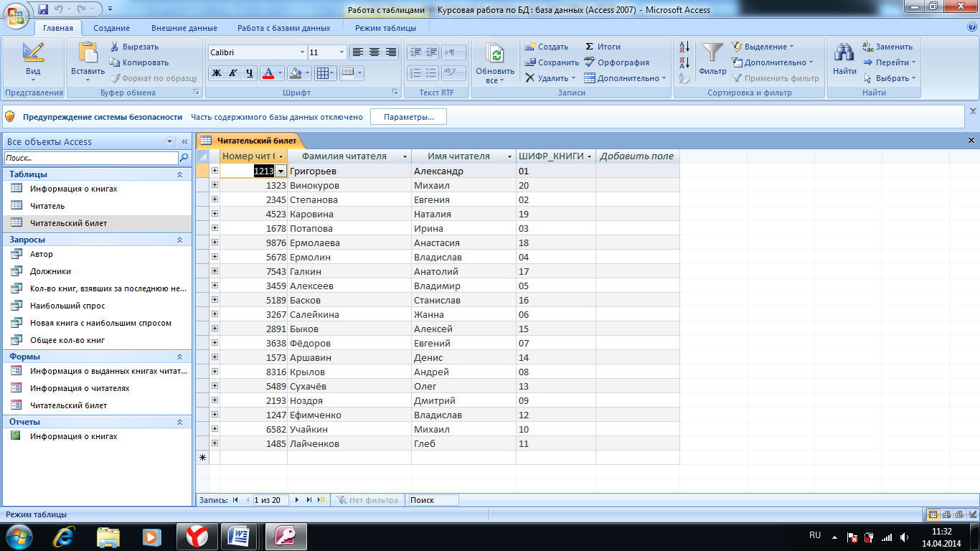Open the Office button menu
This screenshot has height=551, width=980.
click(x=17, y=16)
